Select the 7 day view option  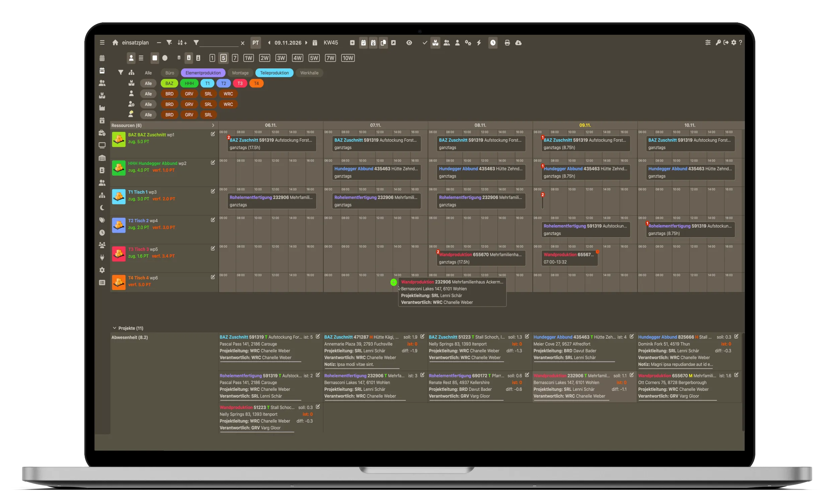(x=235, y=58)
